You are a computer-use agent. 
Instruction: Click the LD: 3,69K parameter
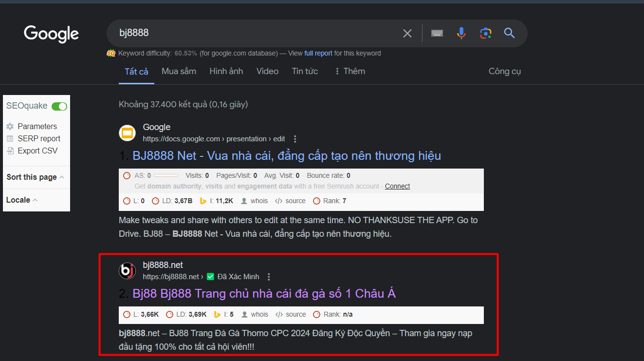click(186, 314)
